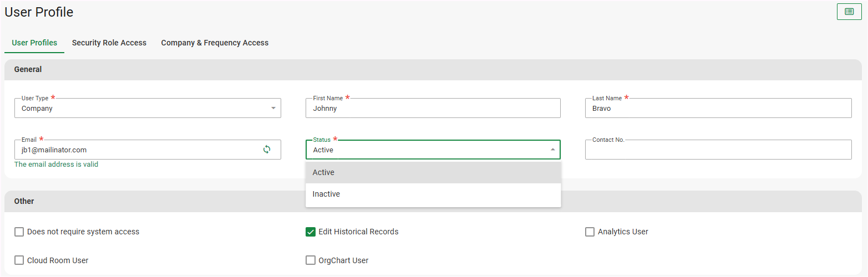This screenshot has width=868, height=277.
Task: Click the Contact No. input box
Action: click(718, 150)
